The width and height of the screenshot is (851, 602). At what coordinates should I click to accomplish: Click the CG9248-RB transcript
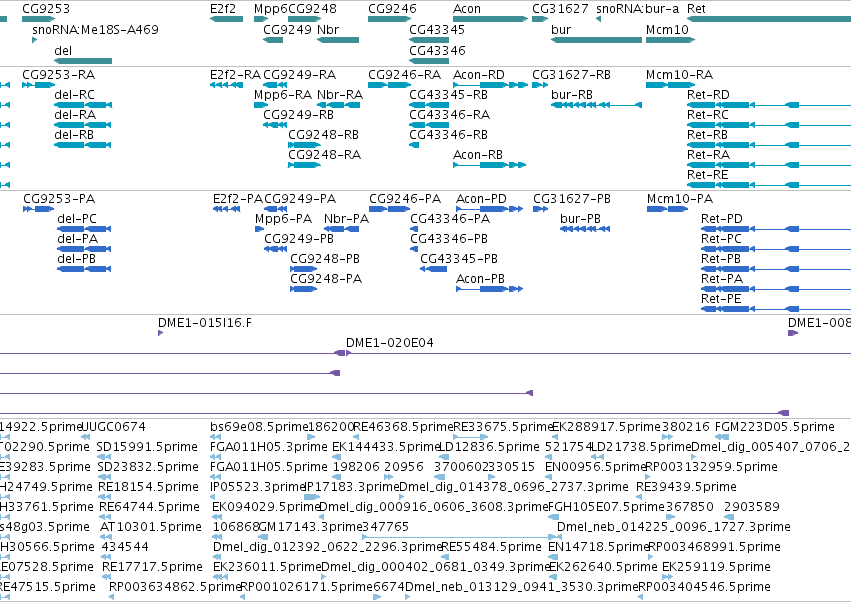click(304, 145)
